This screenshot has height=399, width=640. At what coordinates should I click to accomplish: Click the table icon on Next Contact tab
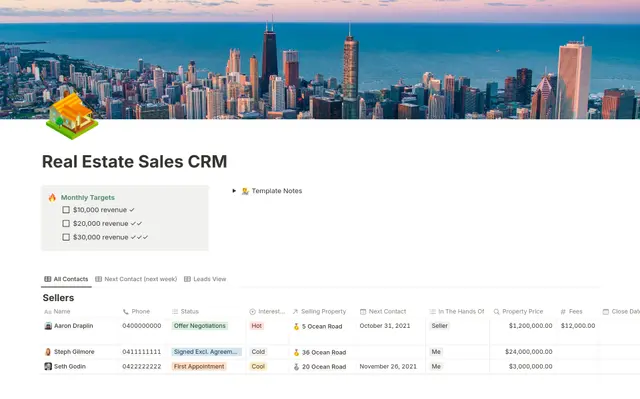click(98, 279)
